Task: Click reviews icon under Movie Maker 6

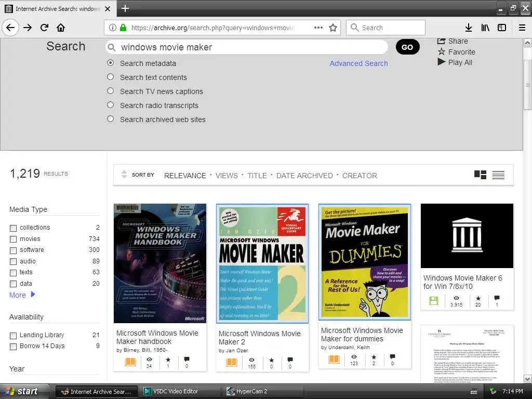Action: [497, 298]
